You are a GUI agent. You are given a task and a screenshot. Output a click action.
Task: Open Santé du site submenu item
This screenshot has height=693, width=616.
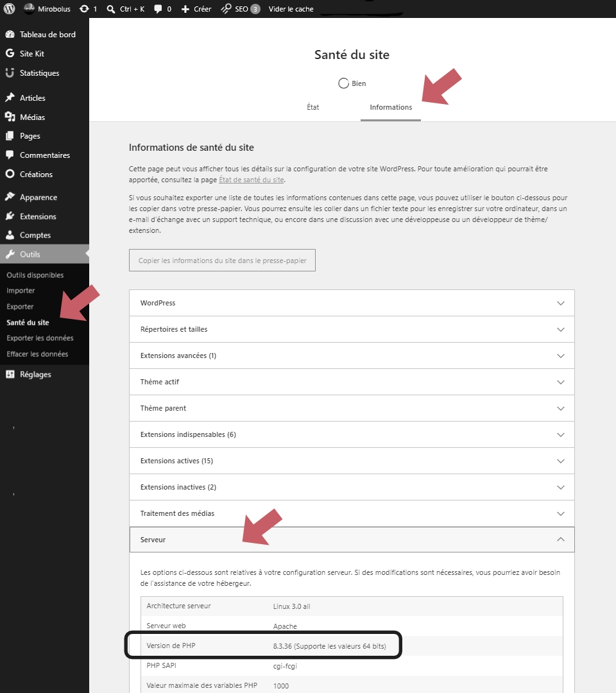pos(28,322)
